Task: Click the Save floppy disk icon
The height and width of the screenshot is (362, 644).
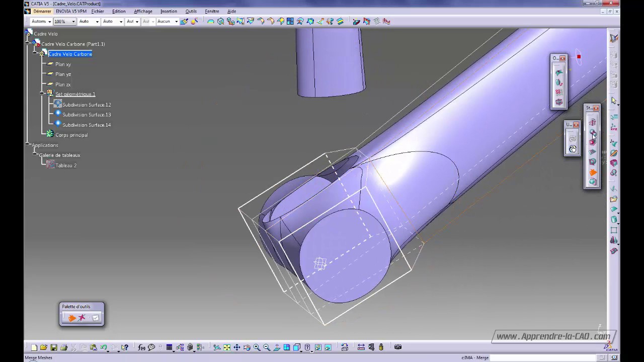Action: [x=54, y=347]
